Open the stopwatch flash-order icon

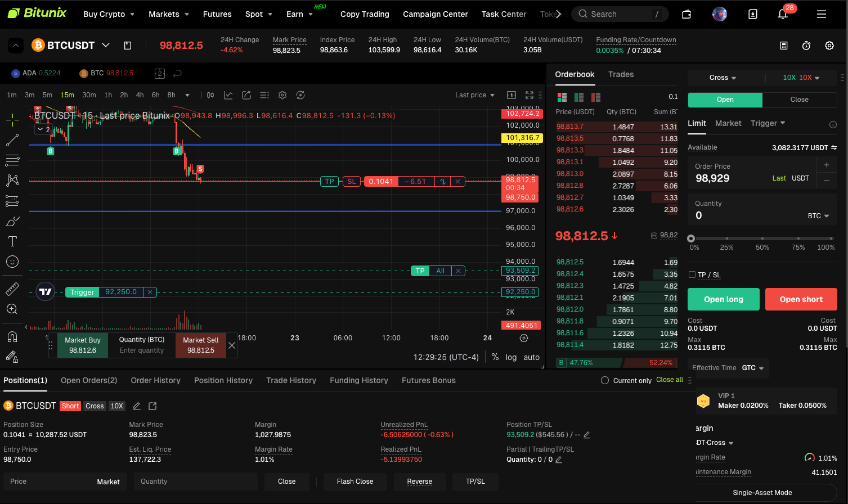click(x=806, y=46)
